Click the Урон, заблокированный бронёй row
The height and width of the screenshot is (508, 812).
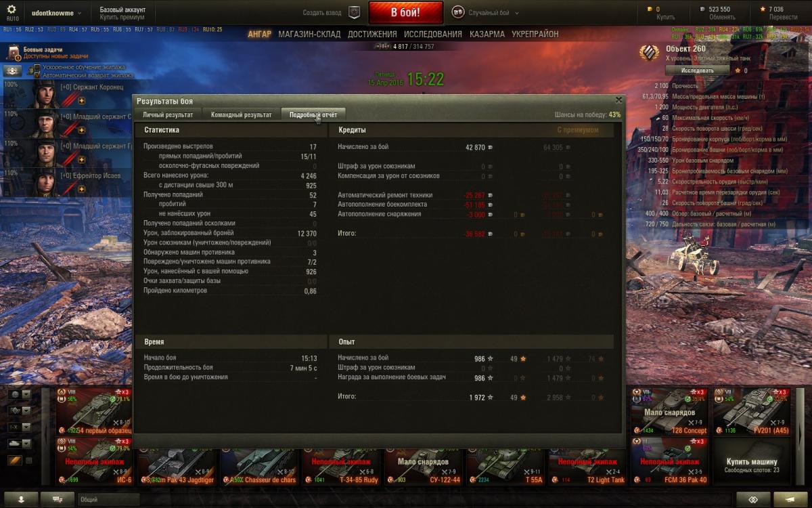[230, 233]
